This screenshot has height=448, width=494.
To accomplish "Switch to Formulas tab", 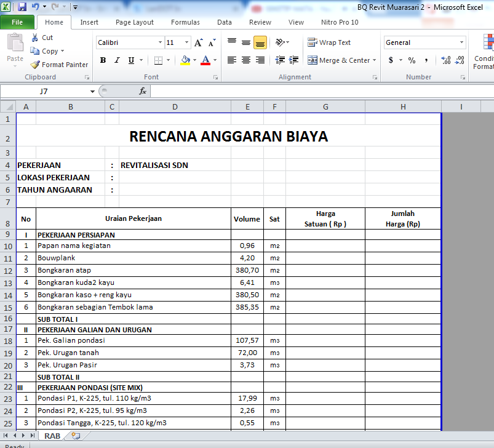I will [185, 22].
